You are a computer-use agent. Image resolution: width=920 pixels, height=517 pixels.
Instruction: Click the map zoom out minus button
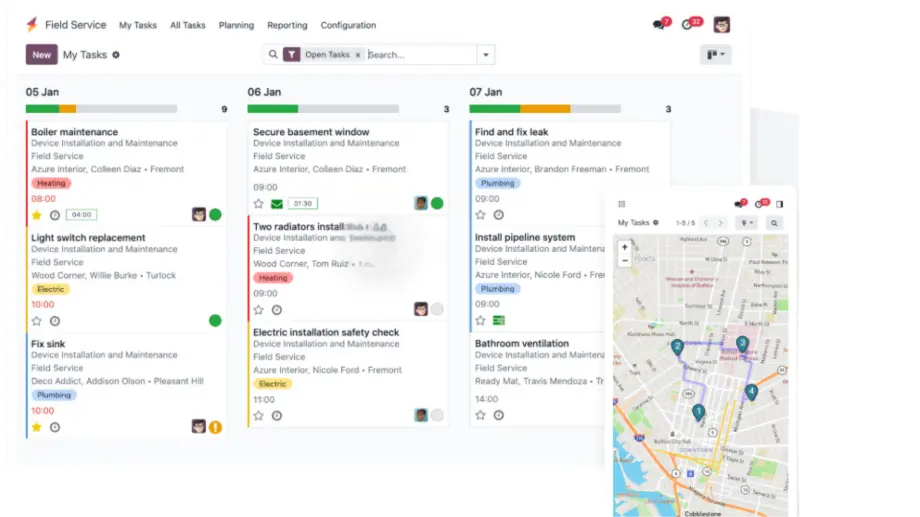point(625,260)
